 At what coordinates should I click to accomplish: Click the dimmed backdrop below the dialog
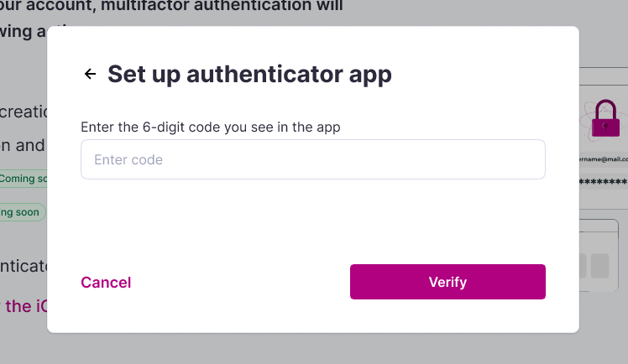coord(312,349)
